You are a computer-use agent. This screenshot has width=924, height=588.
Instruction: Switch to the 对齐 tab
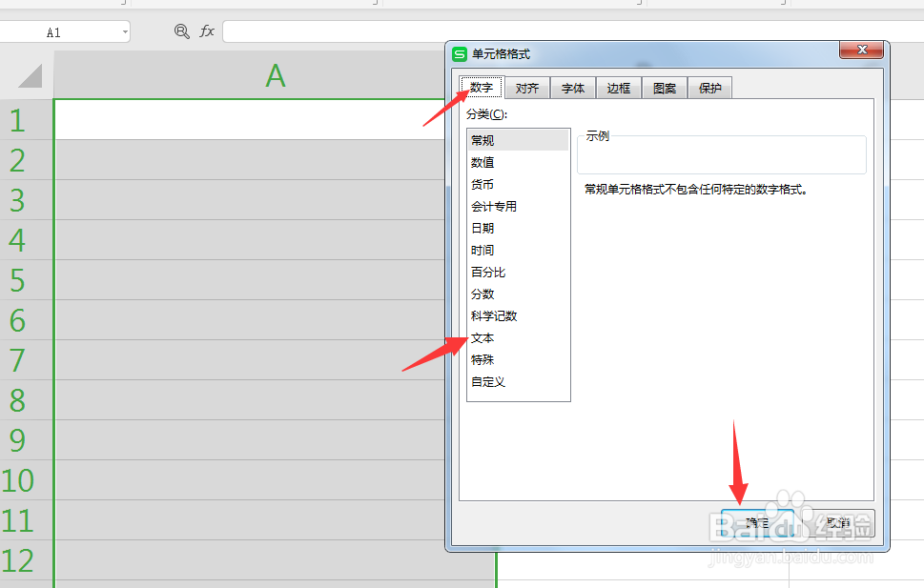526,87
